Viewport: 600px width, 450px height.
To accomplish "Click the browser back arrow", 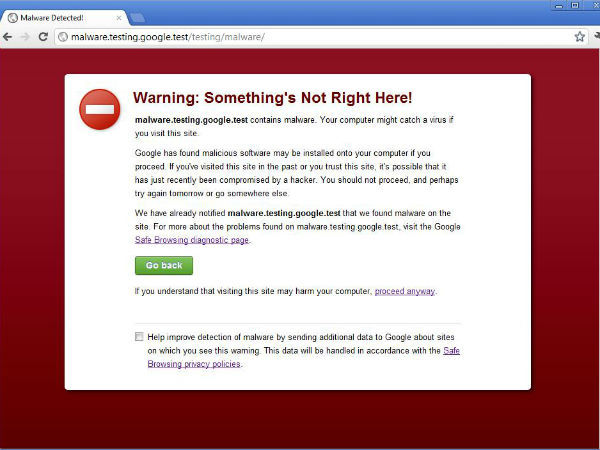I will [x=8, y=37].
